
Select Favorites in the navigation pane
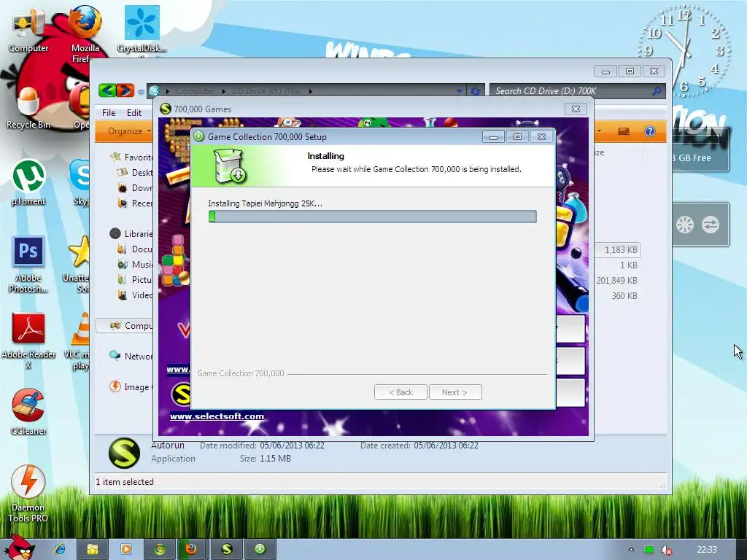click(131, 157)
